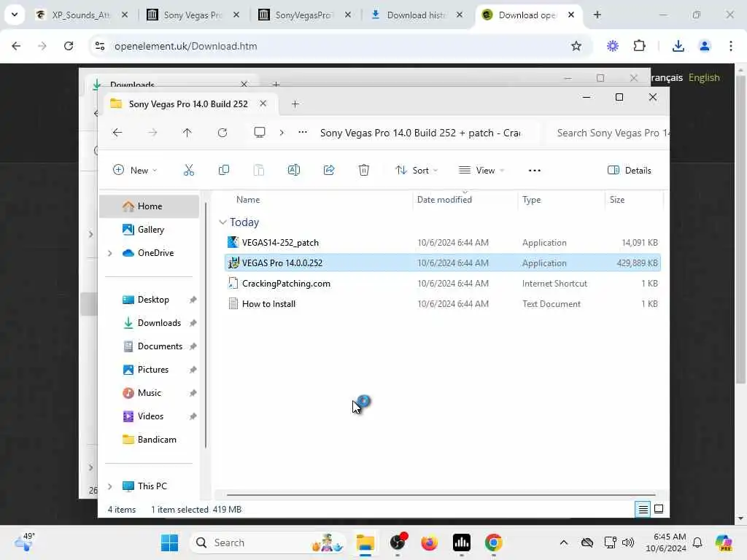Reload the page in Chrome
The image size is (747, 560).
69,46
